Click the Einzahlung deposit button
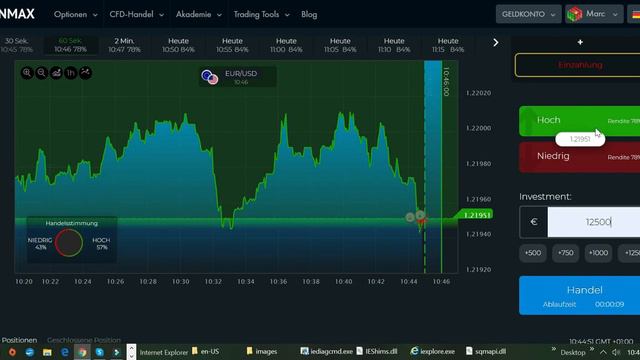Viewport: 640px width, 360px height. [x=578, y=65]
